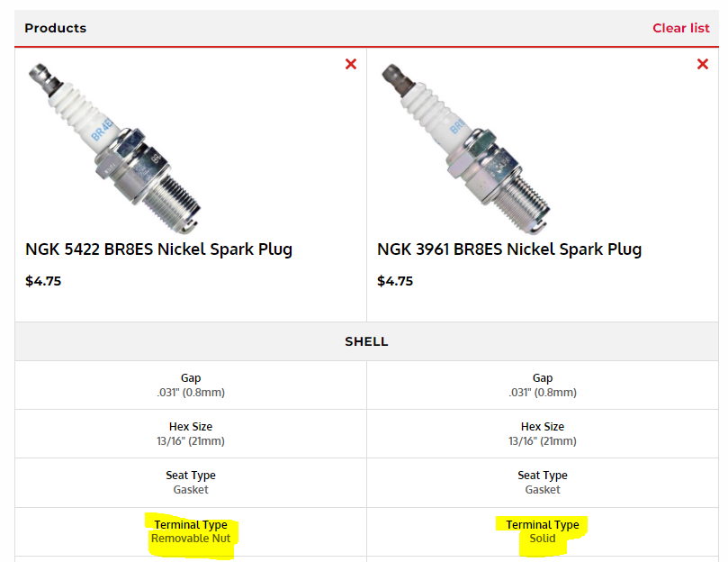
Task: Select the $4.75 price under NGK 5422
Action: coord(43,281)
